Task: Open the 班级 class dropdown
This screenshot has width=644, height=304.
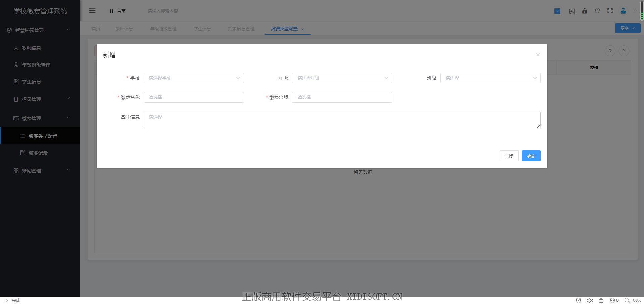Action: 490,78
